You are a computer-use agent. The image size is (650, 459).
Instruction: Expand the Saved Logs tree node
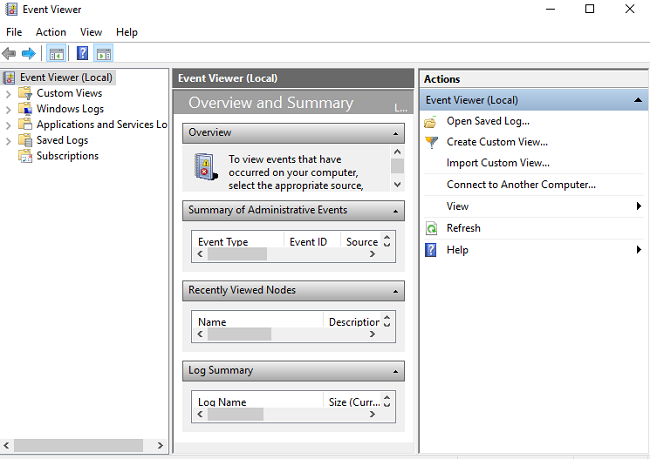pyautogui.click(x=8, y=141)
